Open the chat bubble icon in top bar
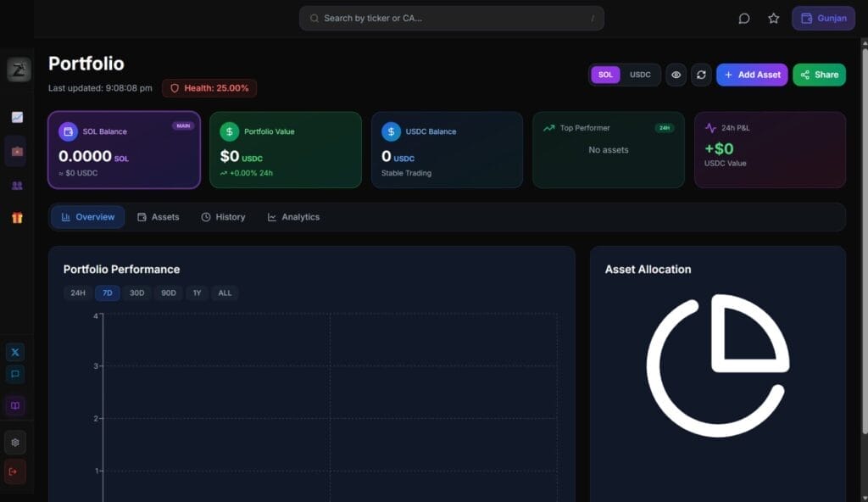The height and width of the screenshot is (502, 868). (x=744, y=19)
